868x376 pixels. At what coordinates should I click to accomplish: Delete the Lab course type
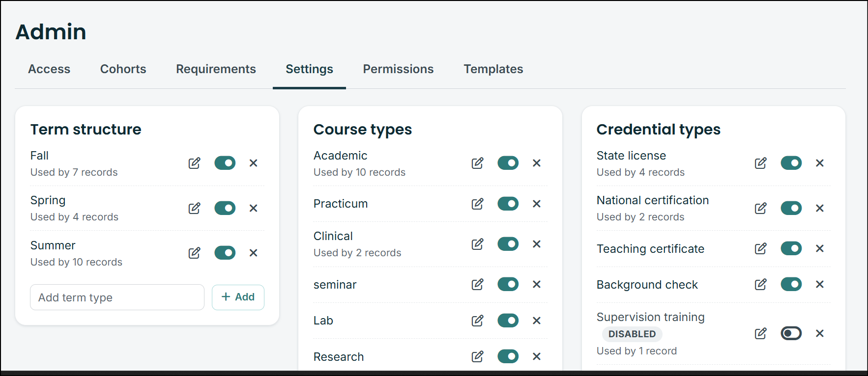[537, 321]
